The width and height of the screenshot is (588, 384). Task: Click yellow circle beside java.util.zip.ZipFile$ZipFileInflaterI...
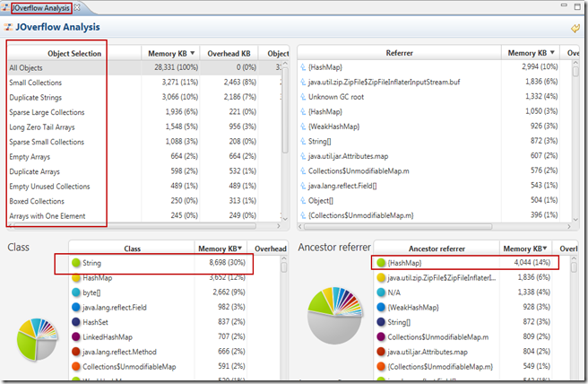tap(381, 278)
